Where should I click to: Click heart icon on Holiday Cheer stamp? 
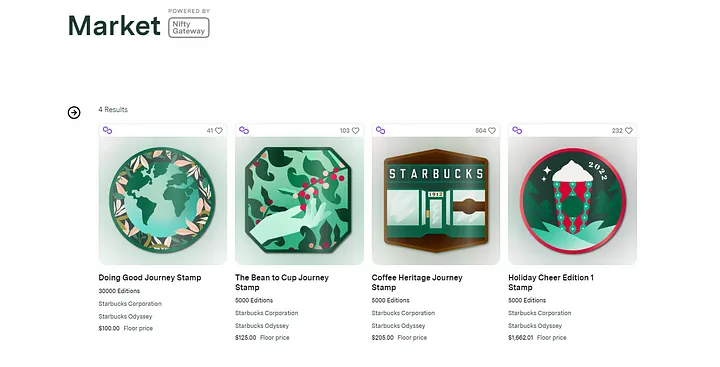tap(629, 130)
